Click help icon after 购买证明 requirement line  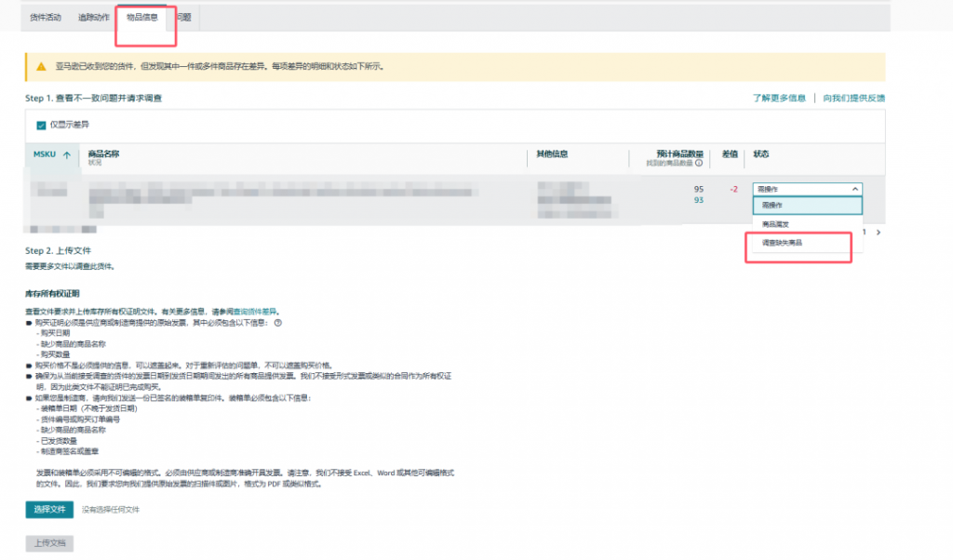(x=277, y=323)
